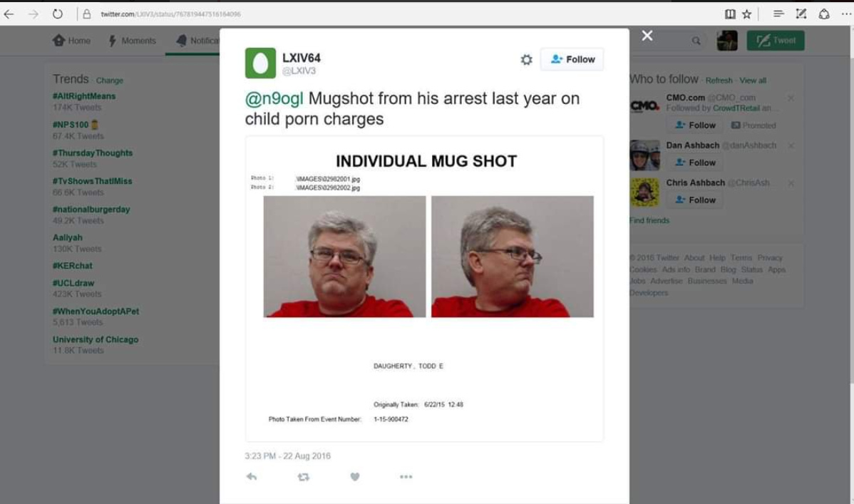This screenshot has height=504, width=854.
Task: Close the tweet overlay with the X
Action: pyautogui.click(x=647, y=36)
